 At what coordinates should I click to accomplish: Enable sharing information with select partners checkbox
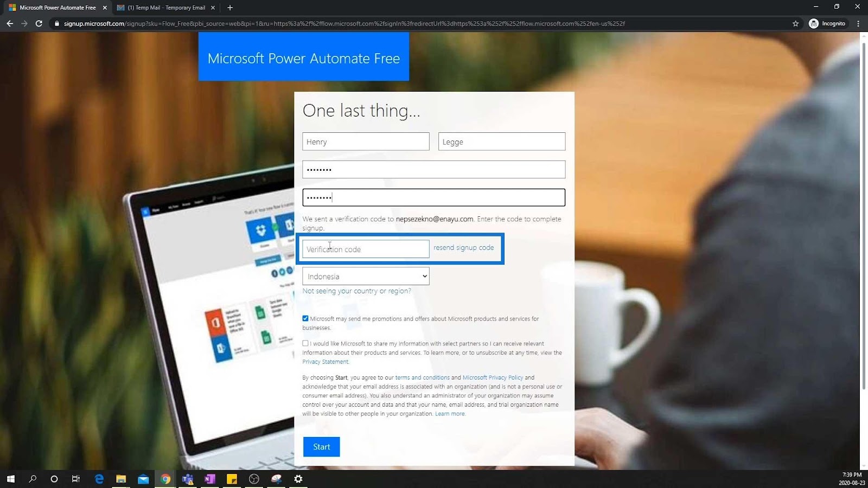coord(305,343)
